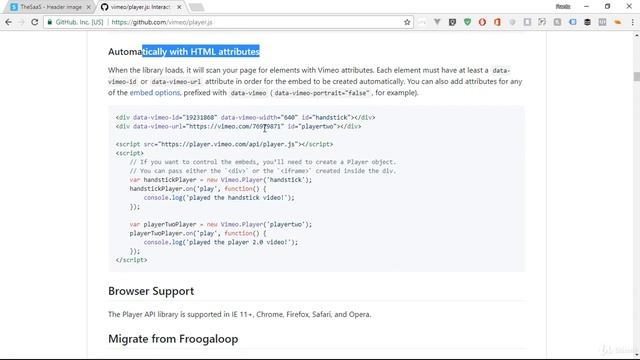The image size is (640, 360).
Task: Click the red circular extension icon
Action: (482, 22)
